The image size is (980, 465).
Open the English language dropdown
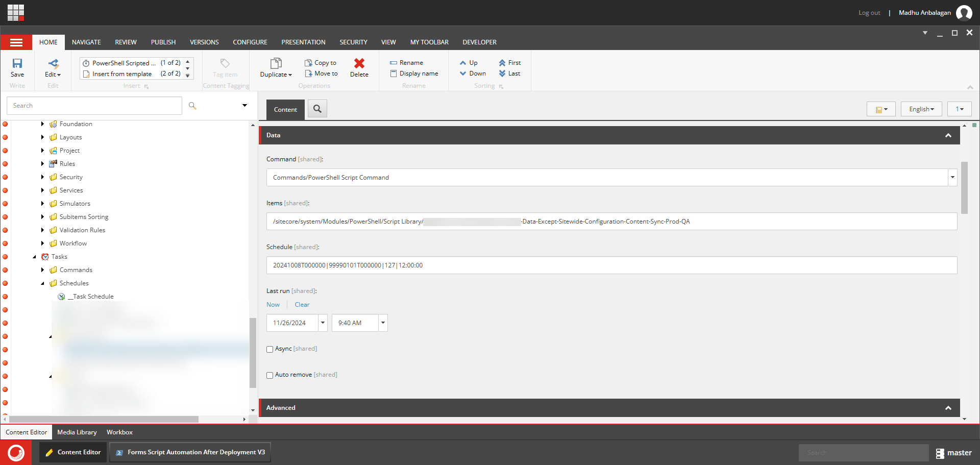pyautogui.click(x=921, y=109)
